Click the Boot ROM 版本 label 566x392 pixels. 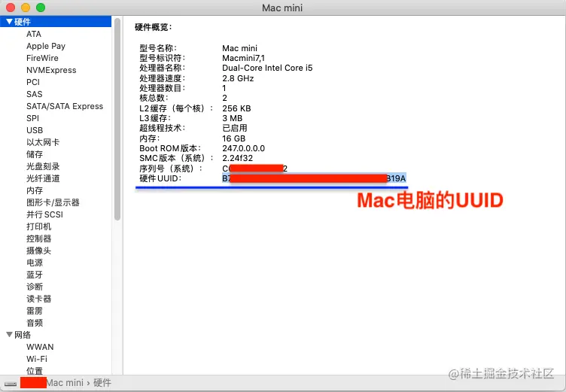tap(170, 148)
